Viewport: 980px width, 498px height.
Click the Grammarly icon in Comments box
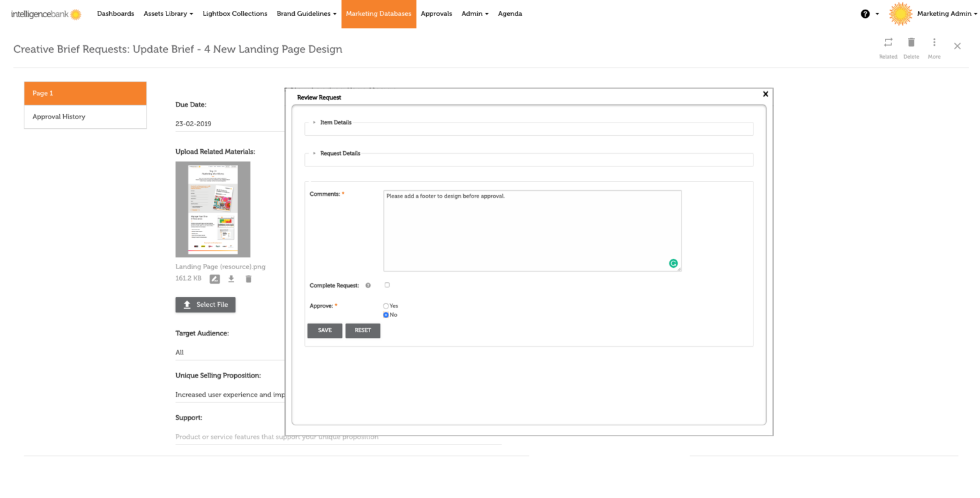[673, 263]
